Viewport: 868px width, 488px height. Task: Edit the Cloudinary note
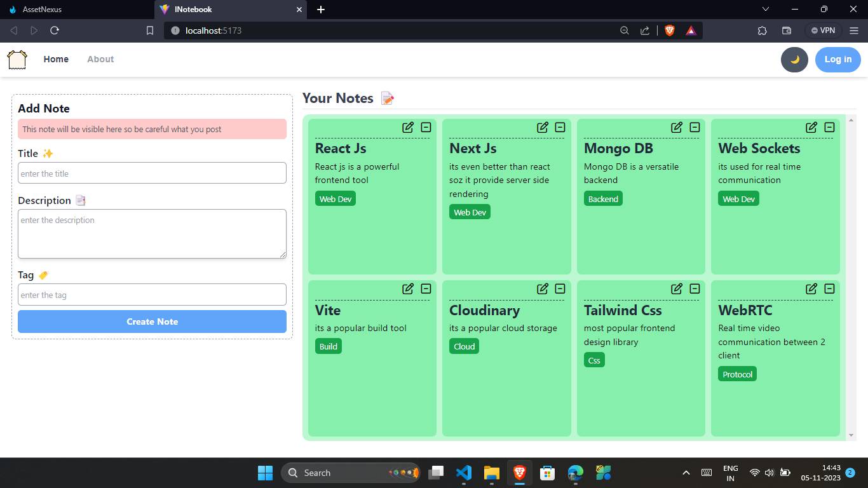point(543,288)
